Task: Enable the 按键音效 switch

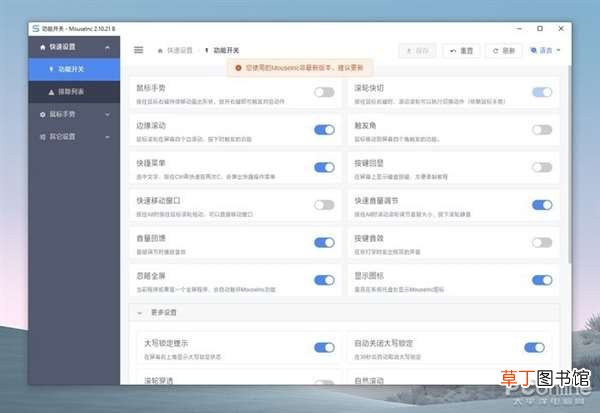Action: [542, 242]
